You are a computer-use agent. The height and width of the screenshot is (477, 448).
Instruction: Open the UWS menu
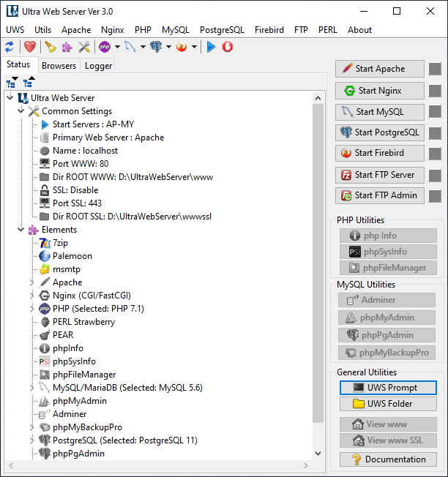point(15,30)
